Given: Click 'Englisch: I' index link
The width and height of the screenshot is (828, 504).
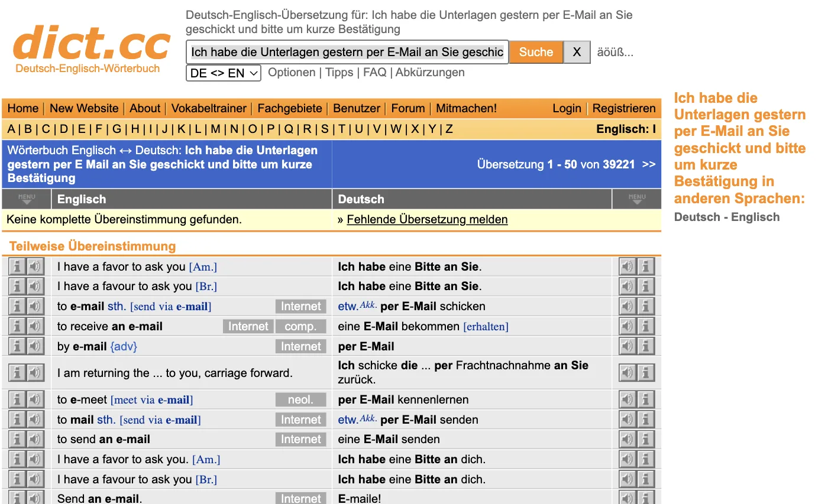Looking at the screenshot, I should 626,129.
